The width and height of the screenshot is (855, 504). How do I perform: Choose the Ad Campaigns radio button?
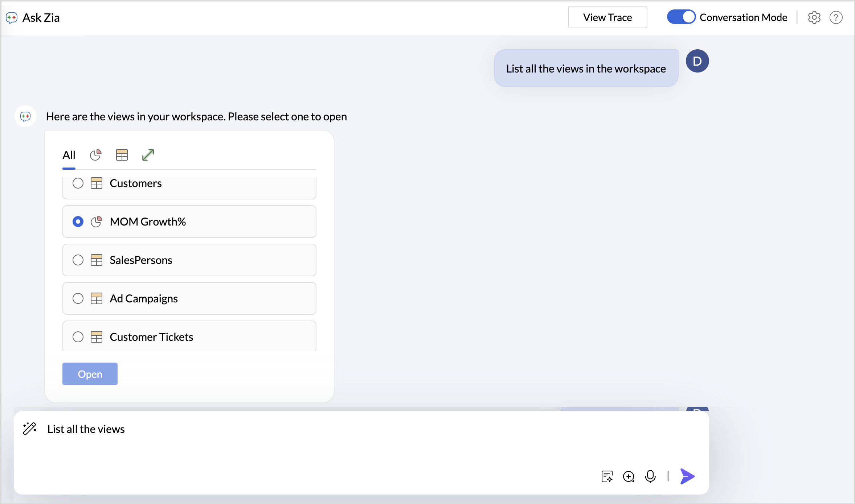tap(78, 298)
